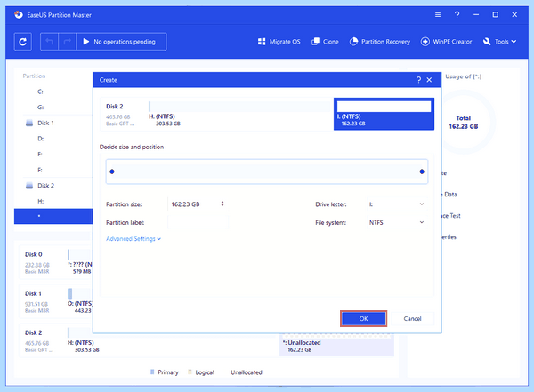Launch the Clone tool
Viewport: 534px width, 392px height.
325,42
